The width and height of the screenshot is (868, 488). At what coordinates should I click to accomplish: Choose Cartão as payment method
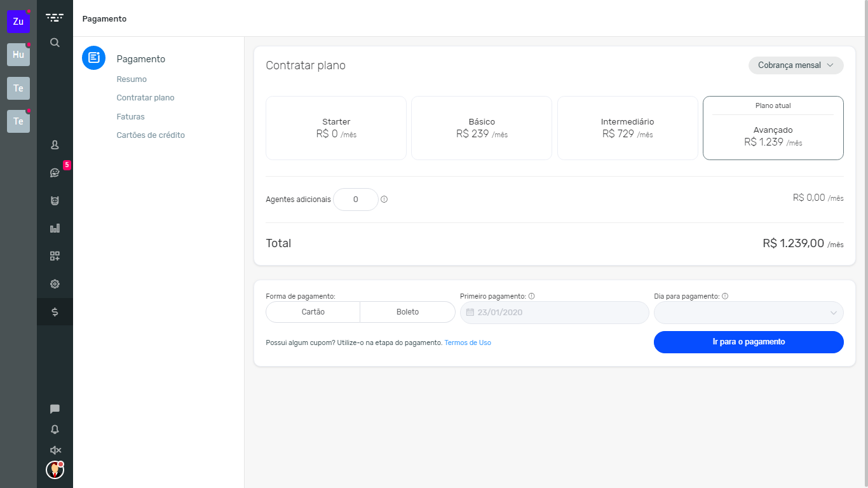313,312
